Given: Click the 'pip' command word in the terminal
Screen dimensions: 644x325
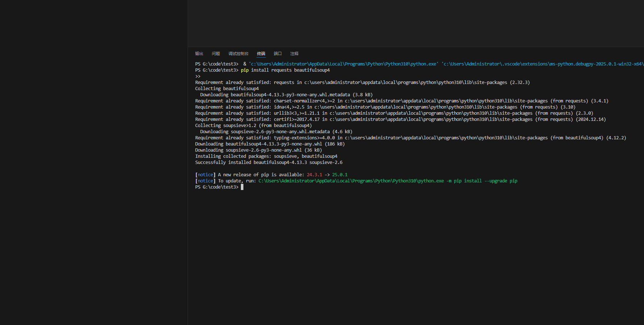Looking at the screenshot, I should pos(245,70).
